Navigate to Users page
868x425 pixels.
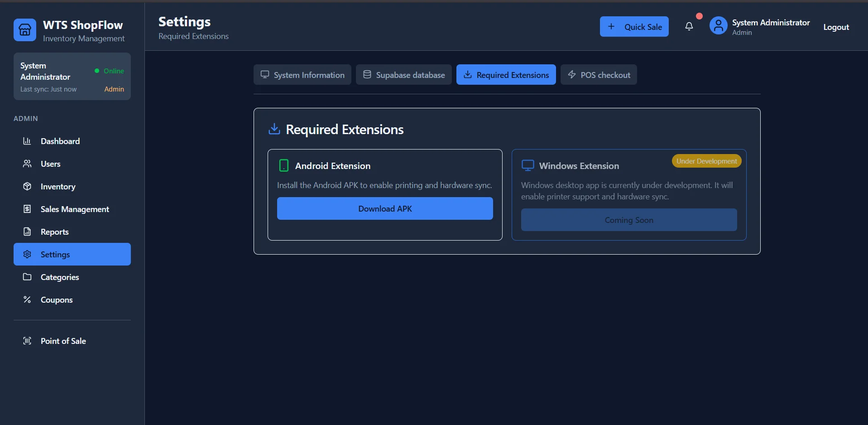point(72,164)
